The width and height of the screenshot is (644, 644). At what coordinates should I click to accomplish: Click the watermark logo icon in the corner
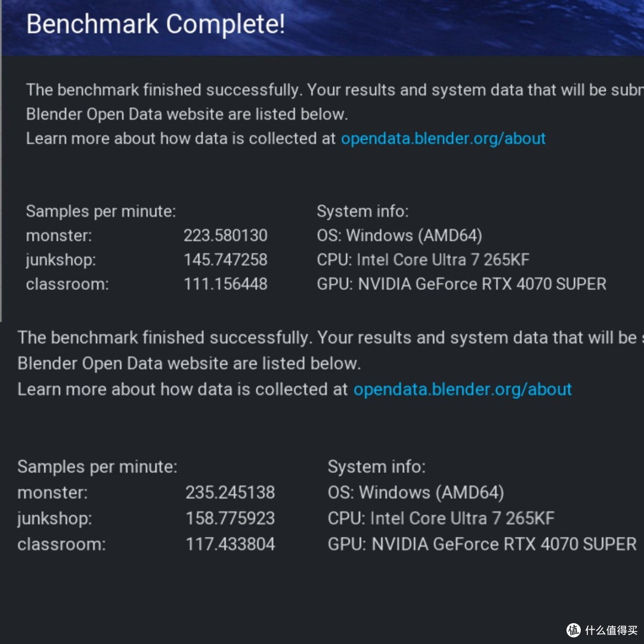(x=574, y=630)
